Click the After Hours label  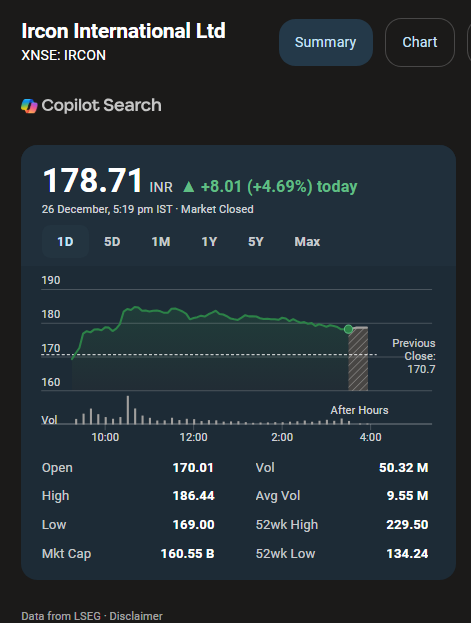click(x=359, y=410)
